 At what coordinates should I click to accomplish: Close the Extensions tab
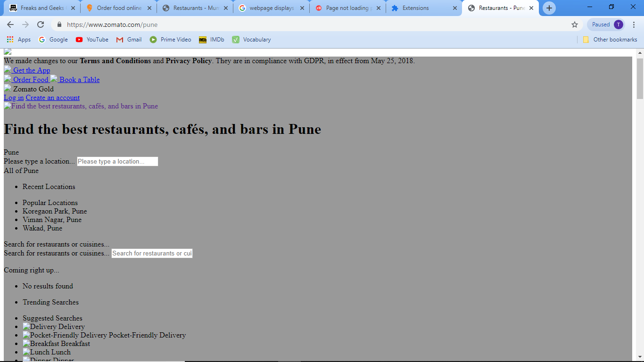pyautogui.click(x=455, y=8)
